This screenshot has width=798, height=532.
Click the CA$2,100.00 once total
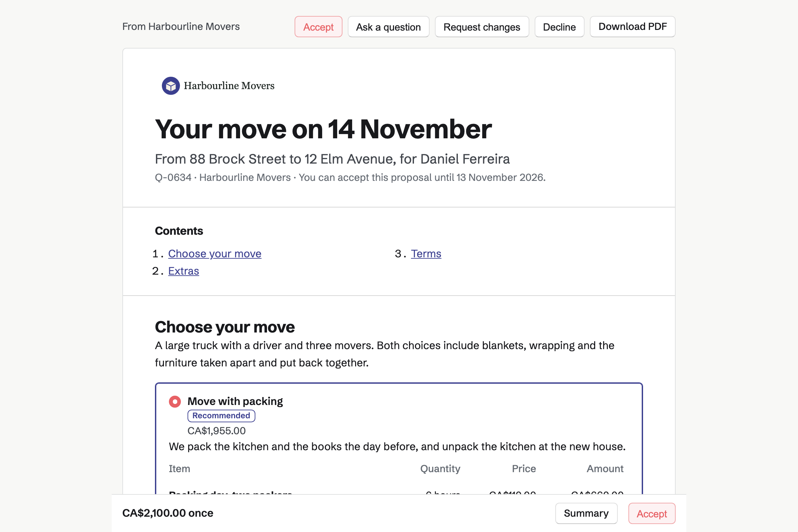click(168, 513)
